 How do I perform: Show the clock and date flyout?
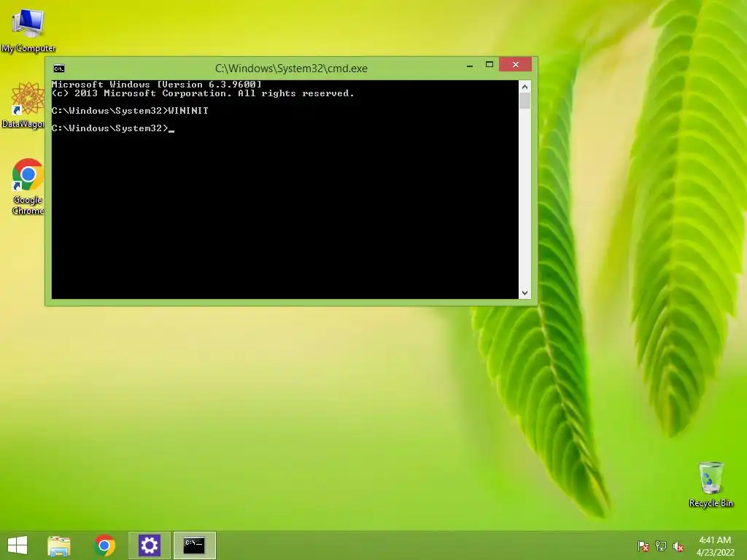(715, 545)
